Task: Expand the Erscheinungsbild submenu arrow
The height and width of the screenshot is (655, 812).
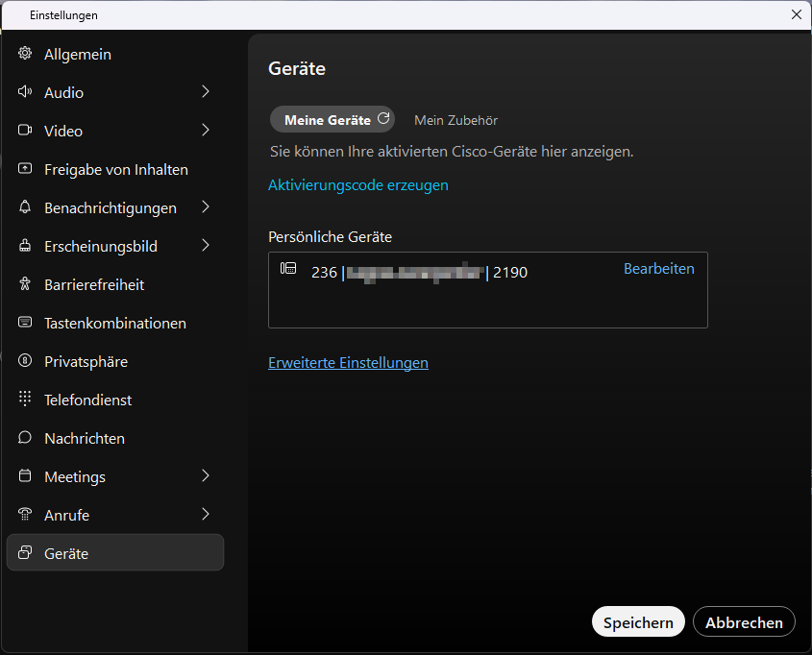Action: coord(206,246)
